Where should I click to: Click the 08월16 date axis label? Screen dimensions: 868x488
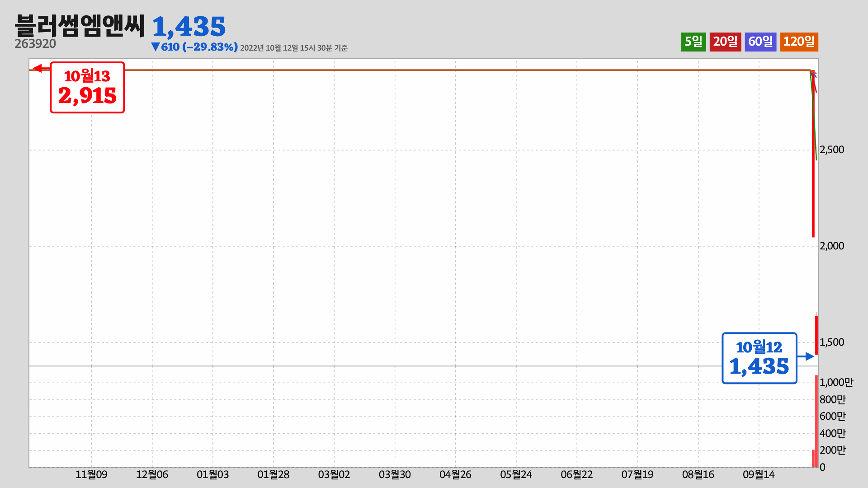(x=698, y=475)
